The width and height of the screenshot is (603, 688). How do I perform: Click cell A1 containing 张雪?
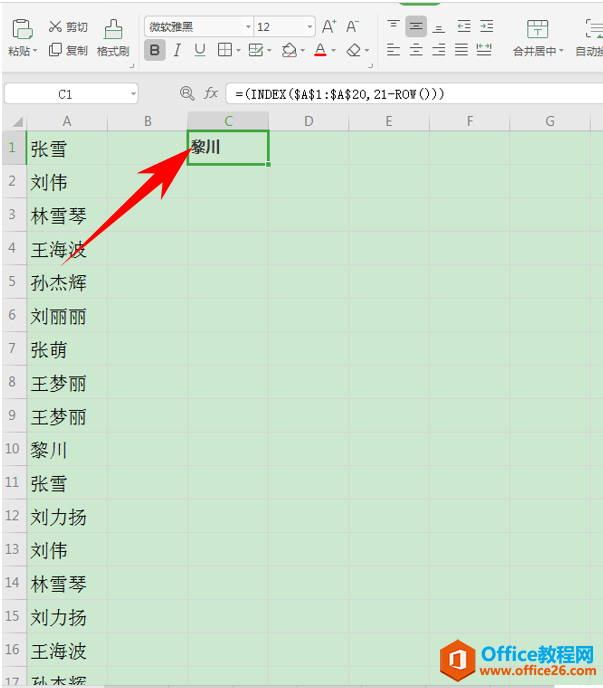(x=67, y=148)
